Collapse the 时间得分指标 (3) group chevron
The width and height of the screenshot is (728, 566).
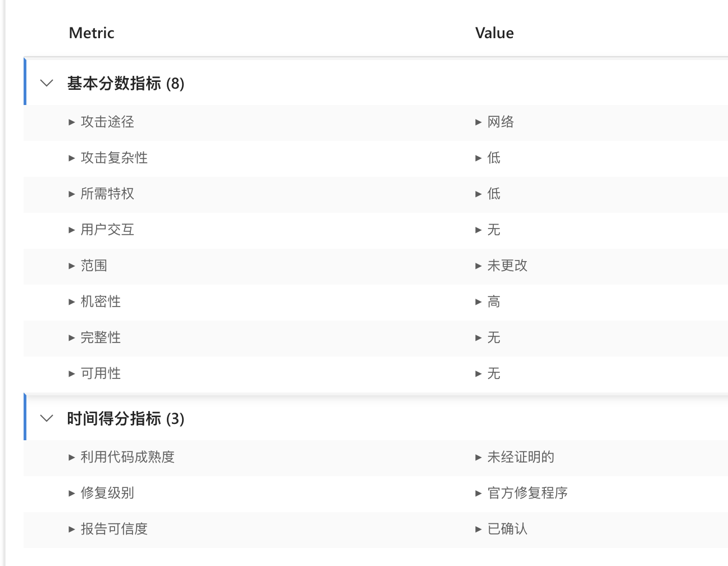pyautogui.click(x=47, y=418)
